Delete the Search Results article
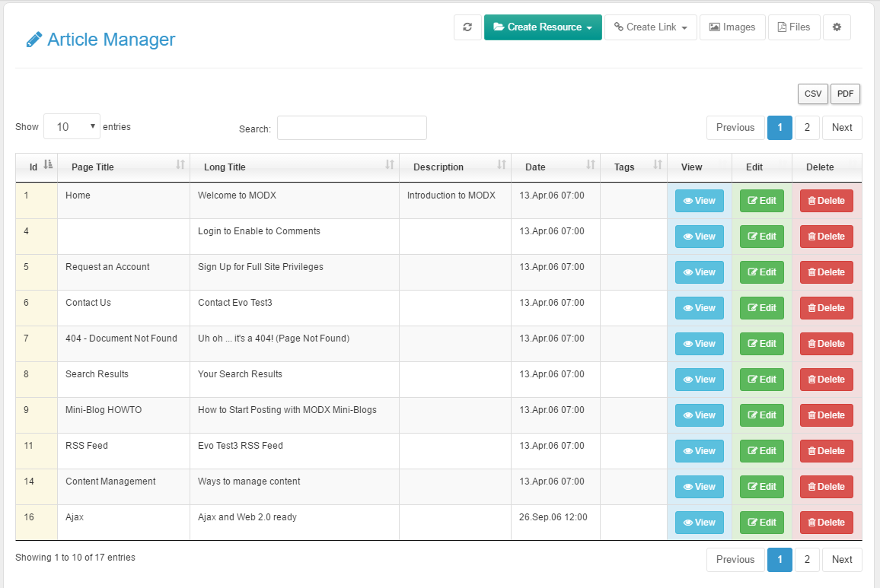Viewport: 880px width, 588px height. [826, 380]
